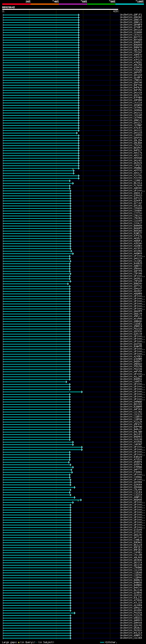The height and width of the screenshot is (644, 146).
Task: Open the last hit UniRef100_C1C364
Action: [131, 638]
